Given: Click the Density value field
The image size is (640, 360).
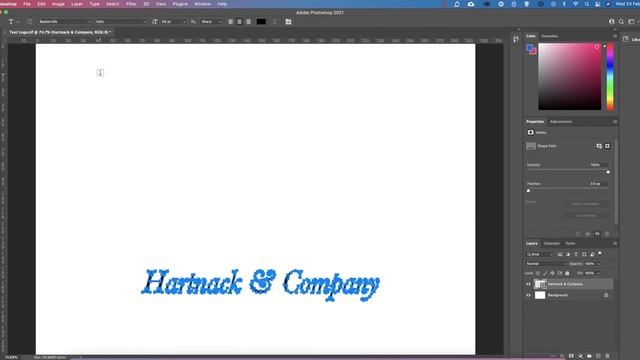Looking at the screenshot, I should click(598, 165).
